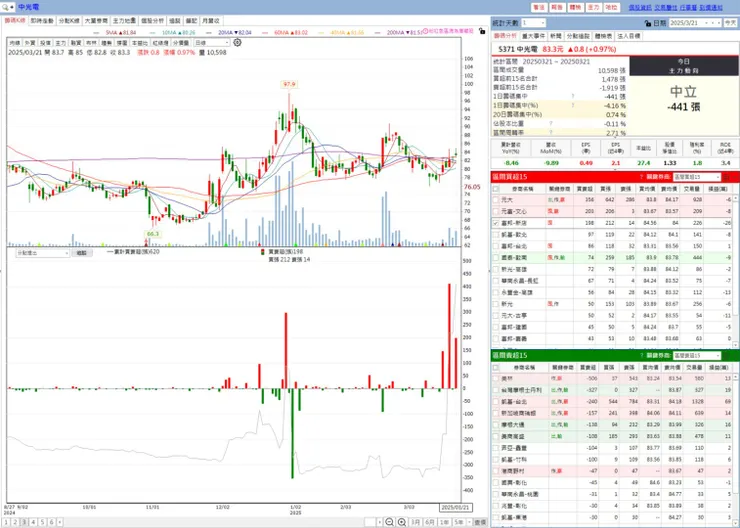
Task: Toggle the lock icon above the chart
Action: (x=481, y=31)
